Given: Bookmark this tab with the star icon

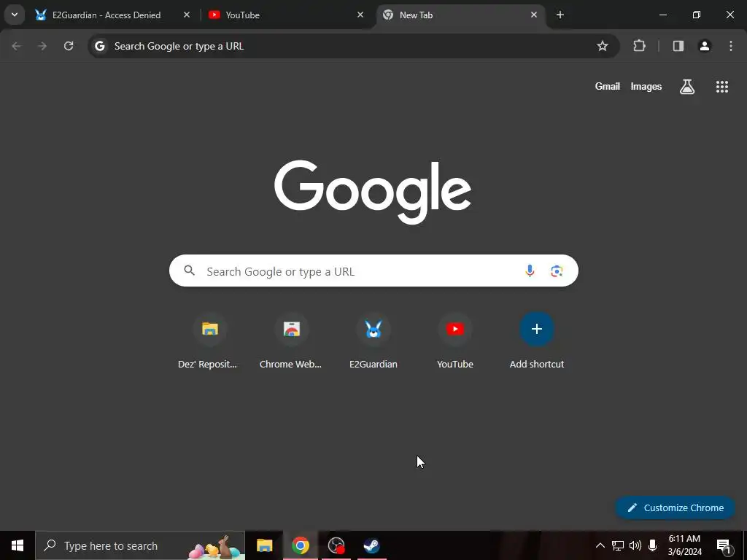Looking at the screenshot, I should pyautogui.click(x=602, y=46).
